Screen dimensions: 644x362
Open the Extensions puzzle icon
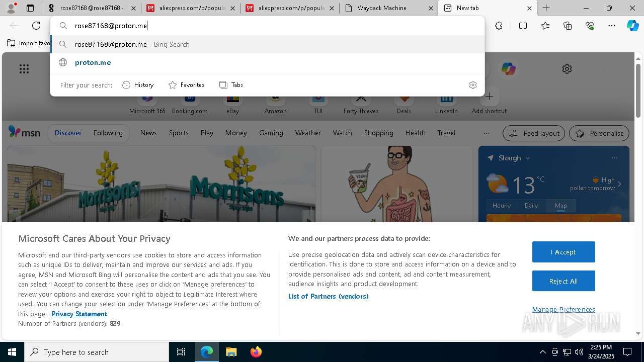click(499, 26)
